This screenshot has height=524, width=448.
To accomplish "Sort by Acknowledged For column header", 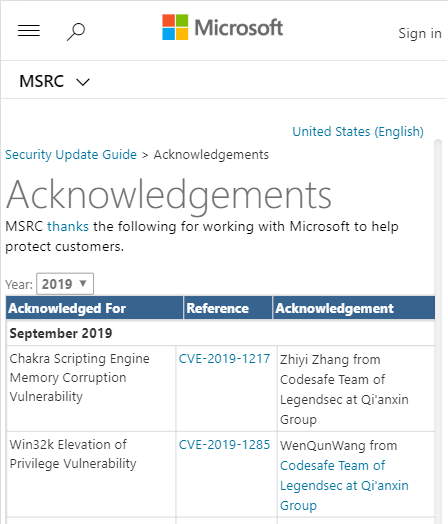I will coord(95,308).
